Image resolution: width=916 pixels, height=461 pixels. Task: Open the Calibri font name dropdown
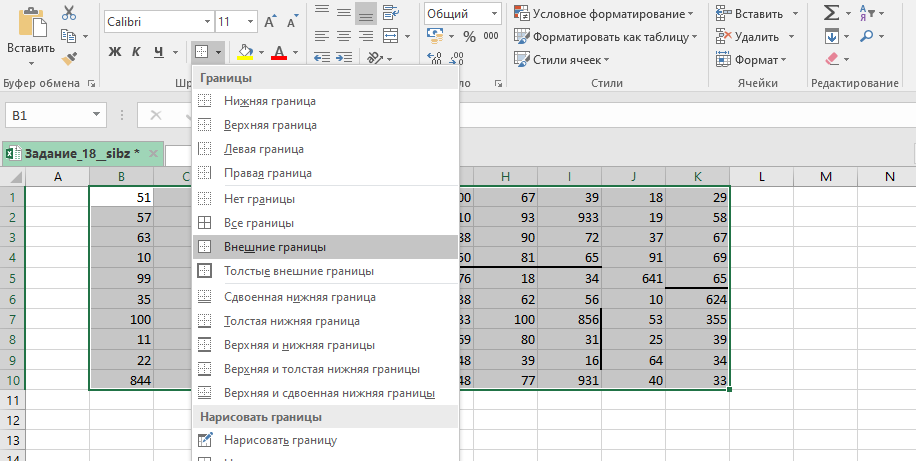[x=205, y=21]
